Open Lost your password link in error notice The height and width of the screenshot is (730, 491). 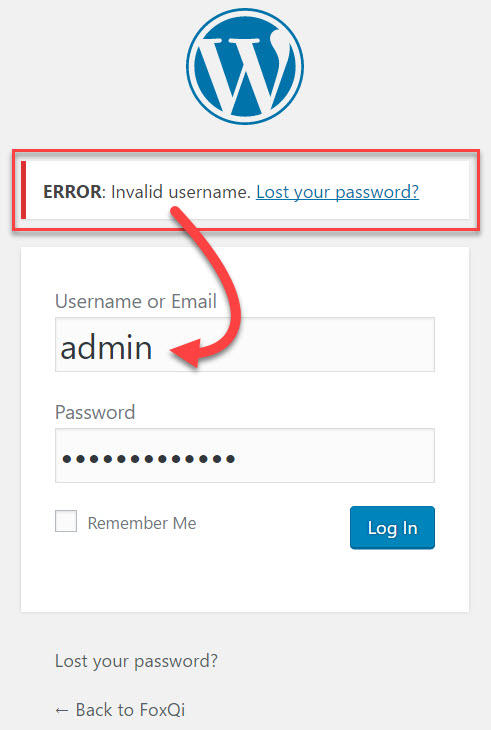point(337,192)
